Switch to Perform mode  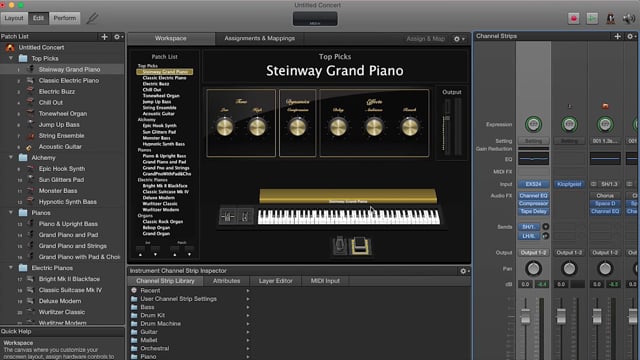pyautogui.click(x=64, y=18)
